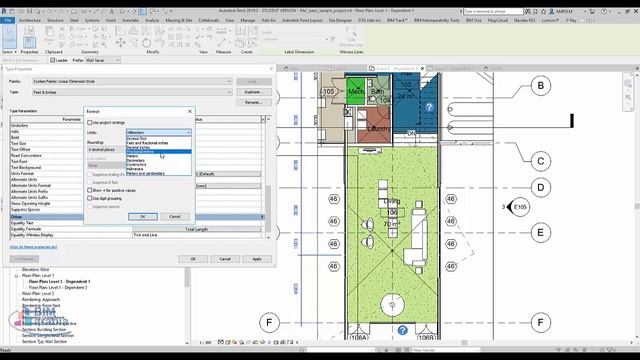Image resolution: width=640 pixels, height=360 pixels.
Task: Click Cancel in the Format dialog
Action: tap(175, 216)
